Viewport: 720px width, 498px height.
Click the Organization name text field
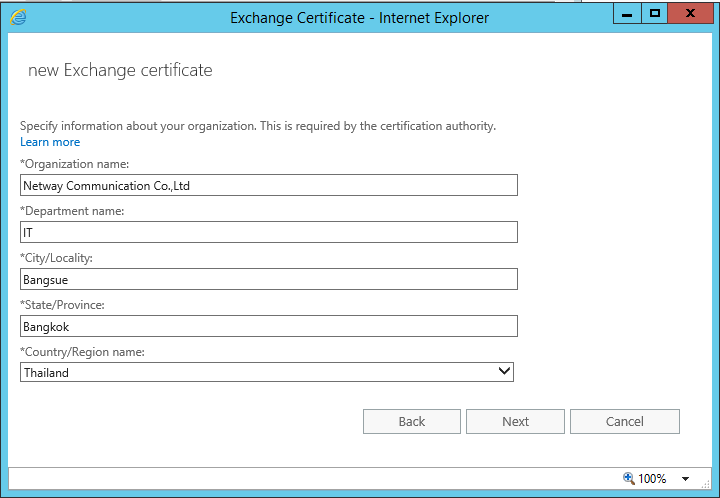[269, 185]
